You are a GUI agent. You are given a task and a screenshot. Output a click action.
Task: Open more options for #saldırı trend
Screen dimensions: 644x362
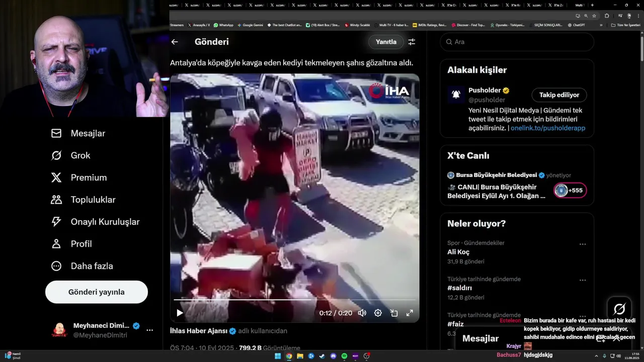pos(583,281)
